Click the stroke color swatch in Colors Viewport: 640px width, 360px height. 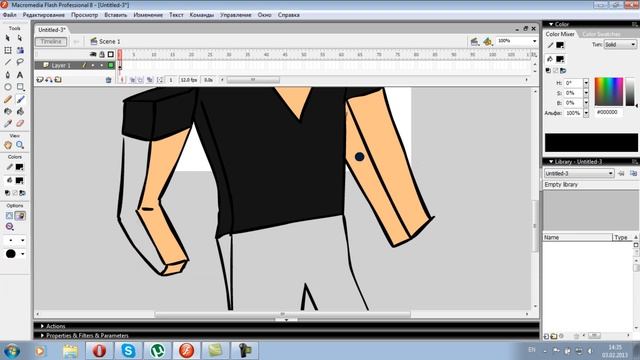(x=19, y=167)
